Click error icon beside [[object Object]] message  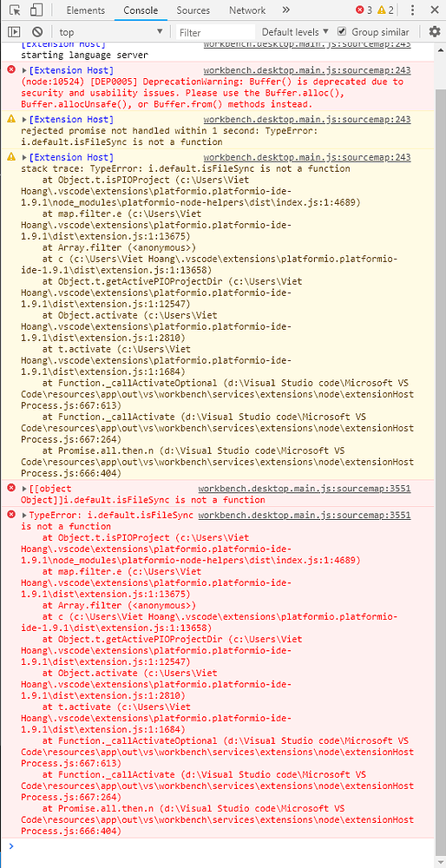pyautogui.click(x=11, y=488)
